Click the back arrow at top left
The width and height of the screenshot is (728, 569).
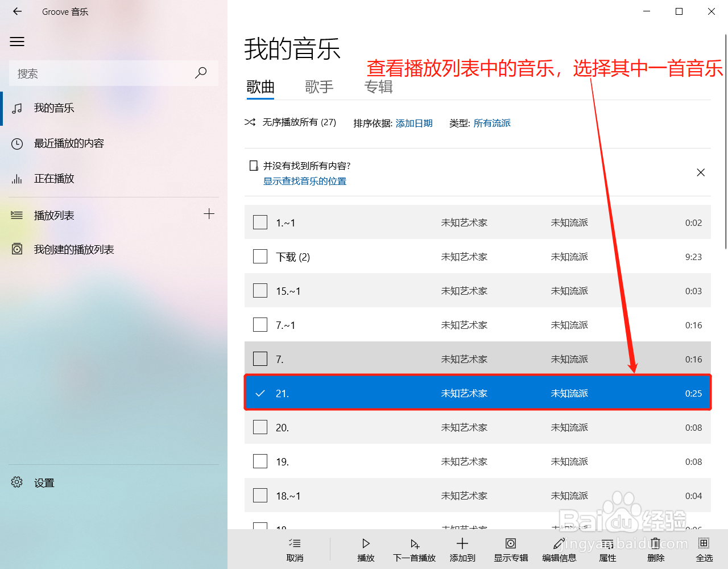pos(17,11)
